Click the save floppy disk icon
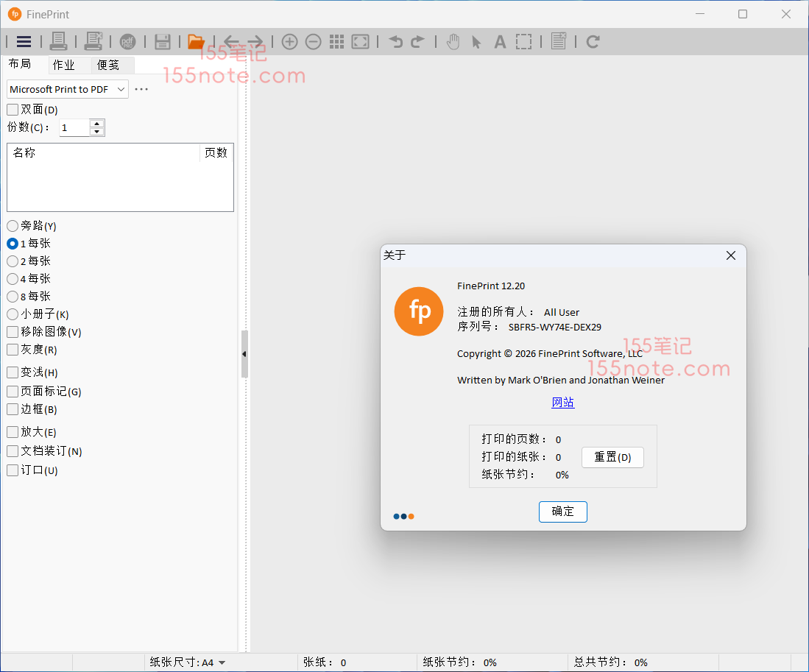809x672 pixels. pos(163,42)
